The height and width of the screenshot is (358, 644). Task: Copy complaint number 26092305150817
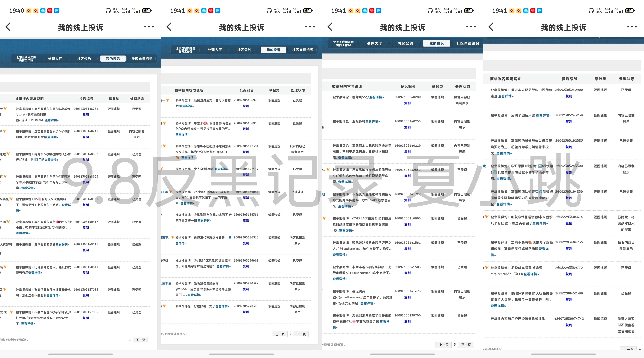[86, 227]
